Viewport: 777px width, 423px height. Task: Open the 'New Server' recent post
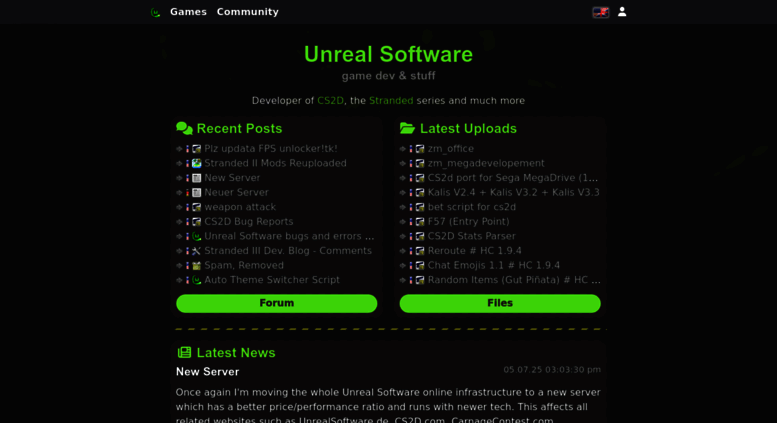pos(232,178)
